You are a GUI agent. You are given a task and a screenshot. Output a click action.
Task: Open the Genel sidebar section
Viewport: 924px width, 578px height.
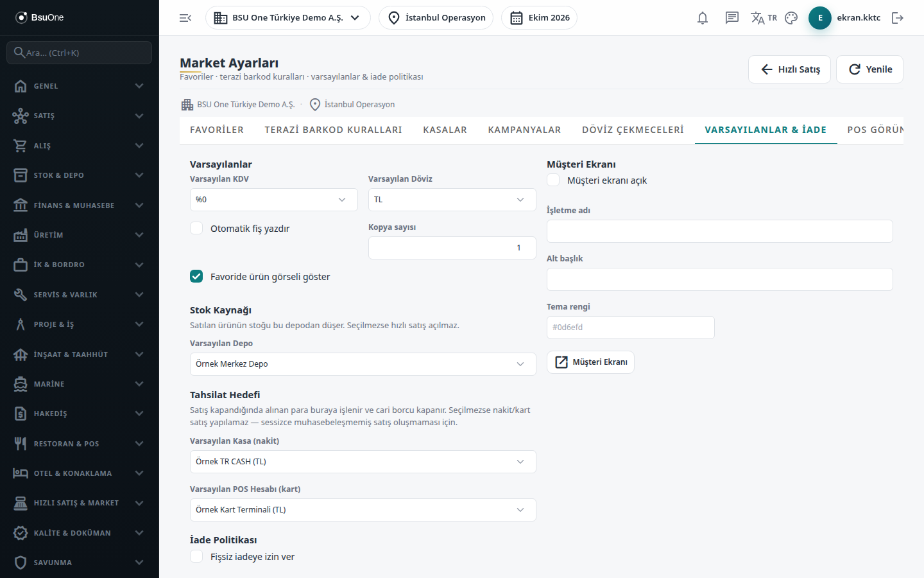[x=80, y=86]
